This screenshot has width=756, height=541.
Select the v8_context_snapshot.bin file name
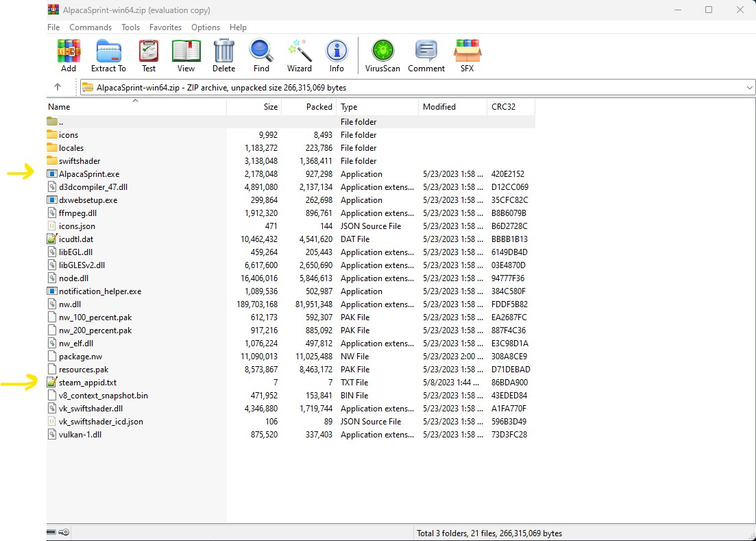coord(103,395)
